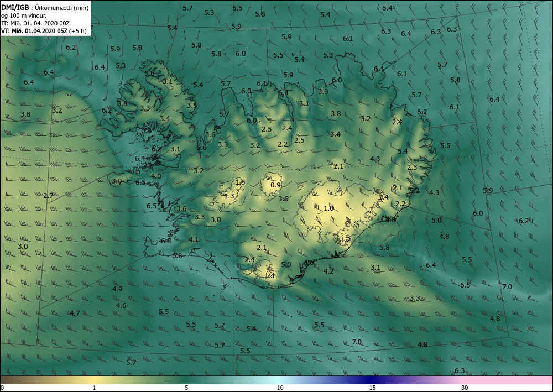Image resolution: width=553 pixels, height=392 pixels.
Task: Click the '4.1' map value
Action: click(x=194, y=240)
